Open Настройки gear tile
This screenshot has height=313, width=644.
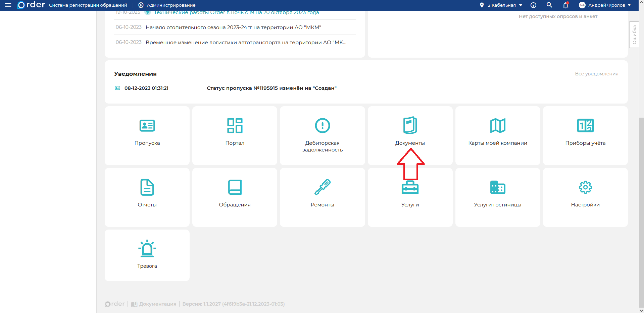click(x=585, y=197)
